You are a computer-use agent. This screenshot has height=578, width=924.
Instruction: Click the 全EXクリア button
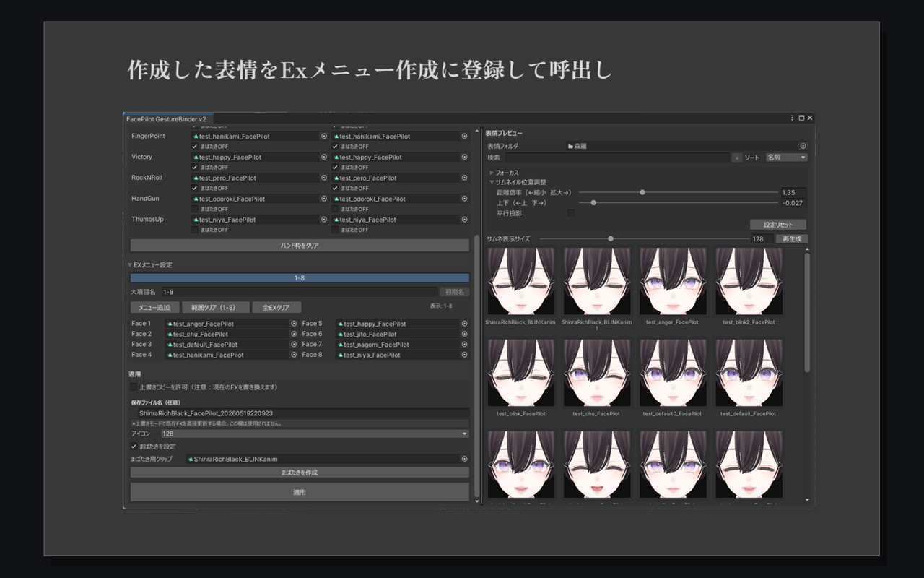click(276, 308)
